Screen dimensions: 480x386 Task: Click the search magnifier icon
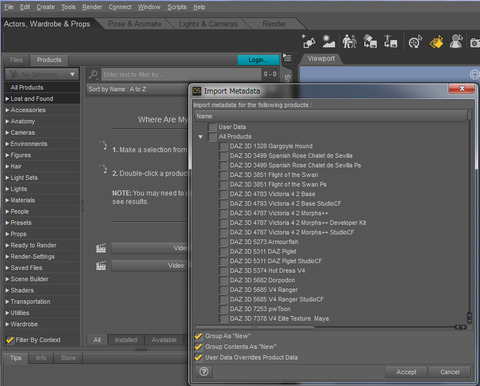(93, 74)
